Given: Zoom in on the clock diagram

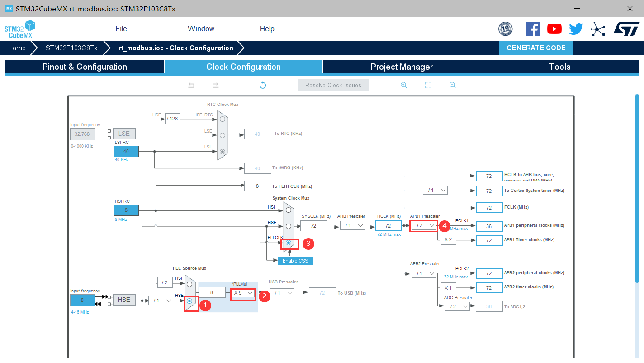Looking at the screenshot, I should point(404,85).
